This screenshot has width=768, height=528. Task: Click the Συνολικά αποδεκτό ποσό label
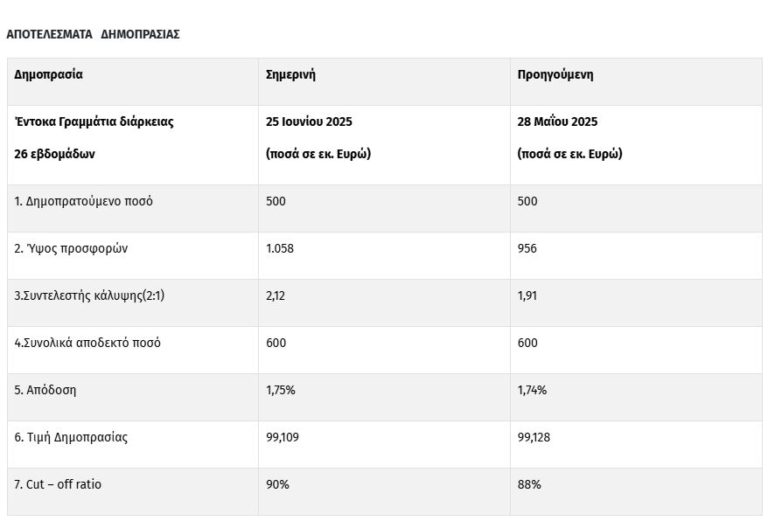87,343
